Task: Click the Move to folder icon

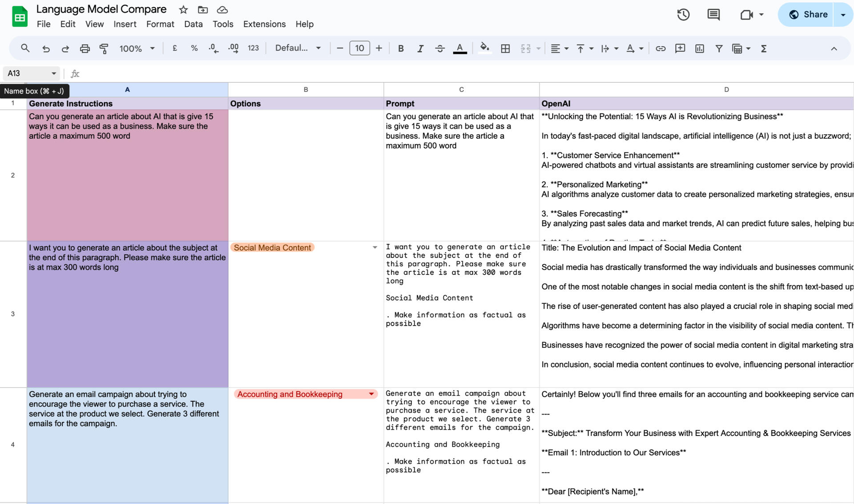Action: [203, 9]
